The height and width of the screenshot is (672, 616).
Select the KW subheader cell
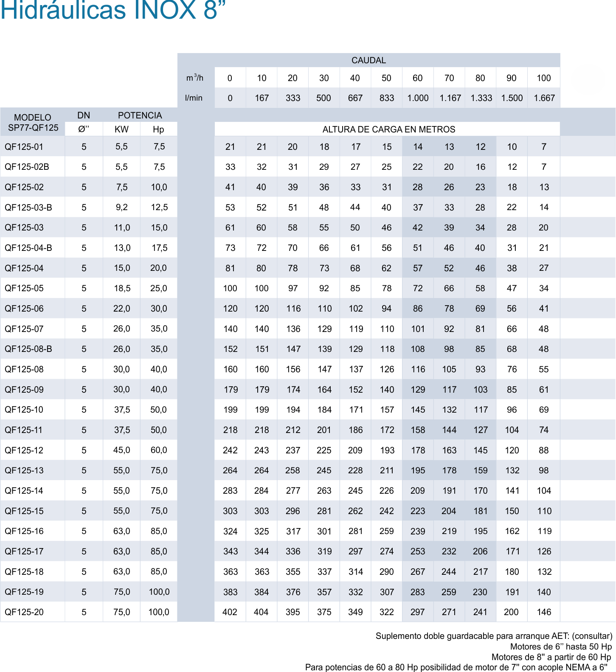[x=121, y=129]
